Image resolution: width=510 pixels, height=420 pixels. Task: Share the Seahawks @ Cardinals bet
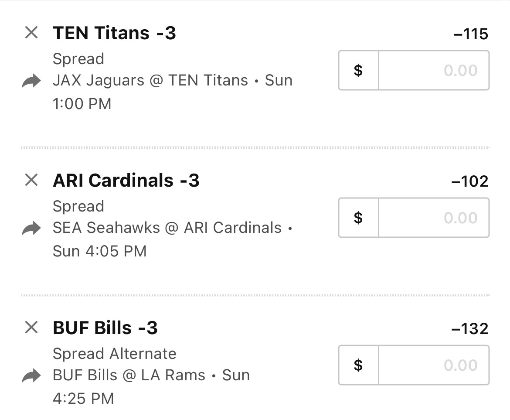coord(31,228)
